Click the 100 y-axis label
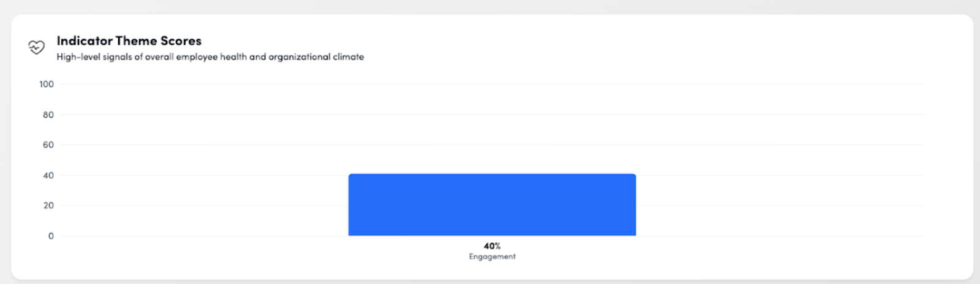 (47, 84)
